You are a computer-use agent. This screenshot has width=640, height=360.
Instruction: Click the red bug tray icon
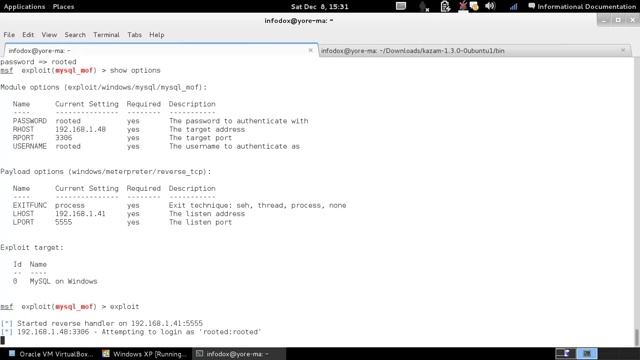[463, 6]
